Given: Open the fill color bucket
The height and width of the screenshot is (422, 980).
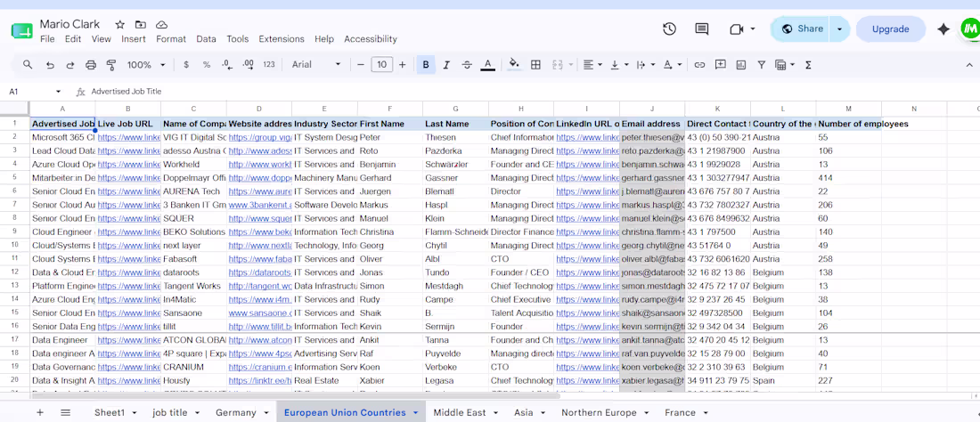Looking at the screenshot, I should [514, 64].
